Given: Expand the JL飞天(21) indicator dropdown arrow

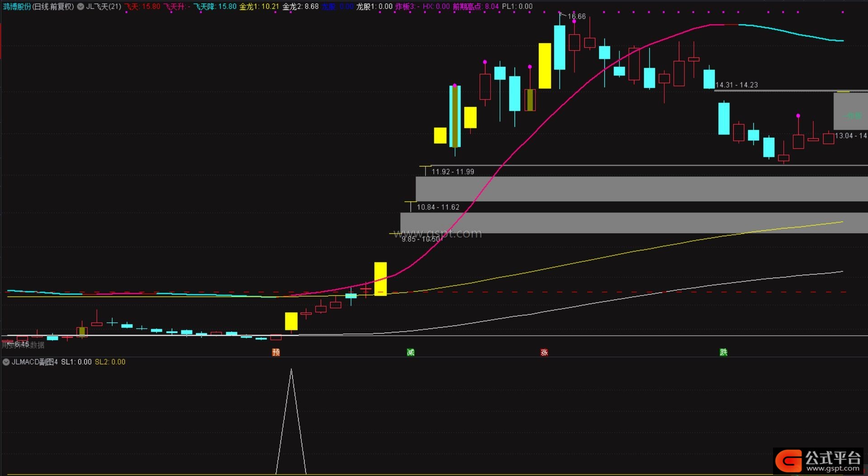Looking at the screenshot, I should pyautogui.click(x=80, y=7).
